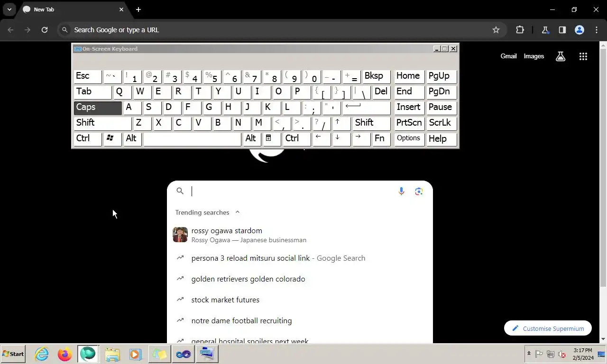Select stock market futures suggestion
The image size is (607, 364).
click(300, 300)
